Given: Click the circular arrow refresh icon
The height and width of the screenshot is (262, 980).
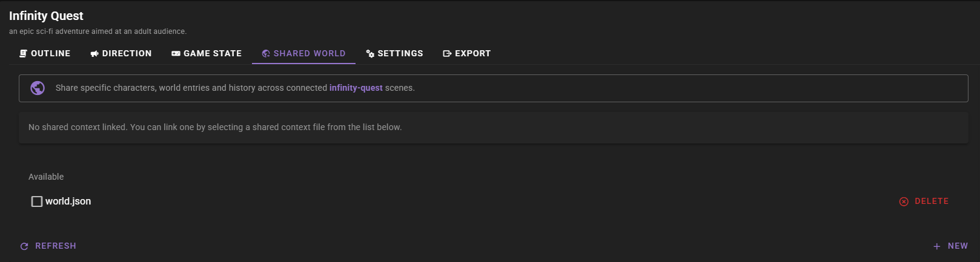Looking at the screenshot, I should (24, 246).
